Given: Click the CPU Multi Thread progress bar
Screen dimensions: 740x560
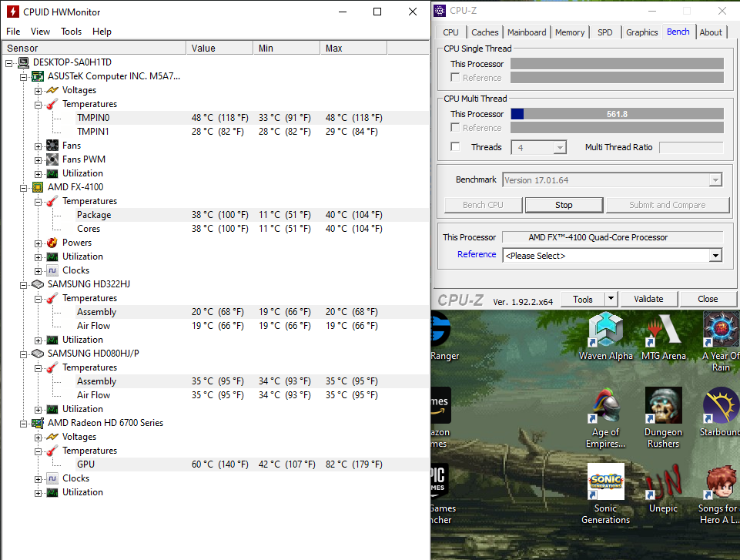Looking at the screenshot, I should [x=617, y=114].
